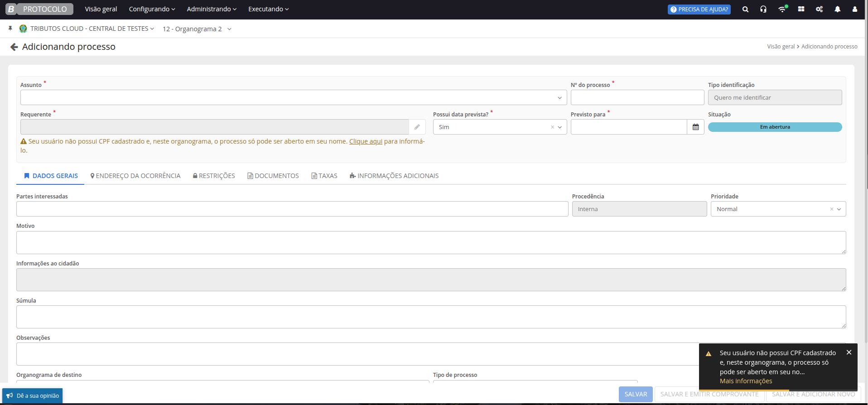
Task: Click the Wi-Fi connection status icon
Action: 782,9
